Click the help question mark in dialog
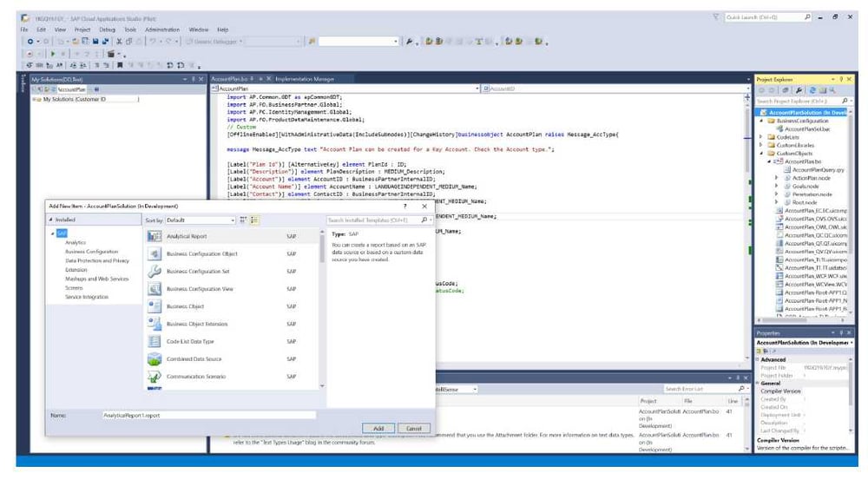868x486 pixels. click(x=405, y=206)
